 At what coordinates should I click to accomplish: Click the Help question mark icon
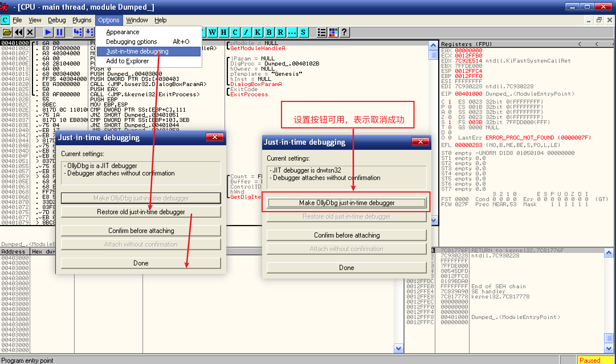tap(344, 32)
